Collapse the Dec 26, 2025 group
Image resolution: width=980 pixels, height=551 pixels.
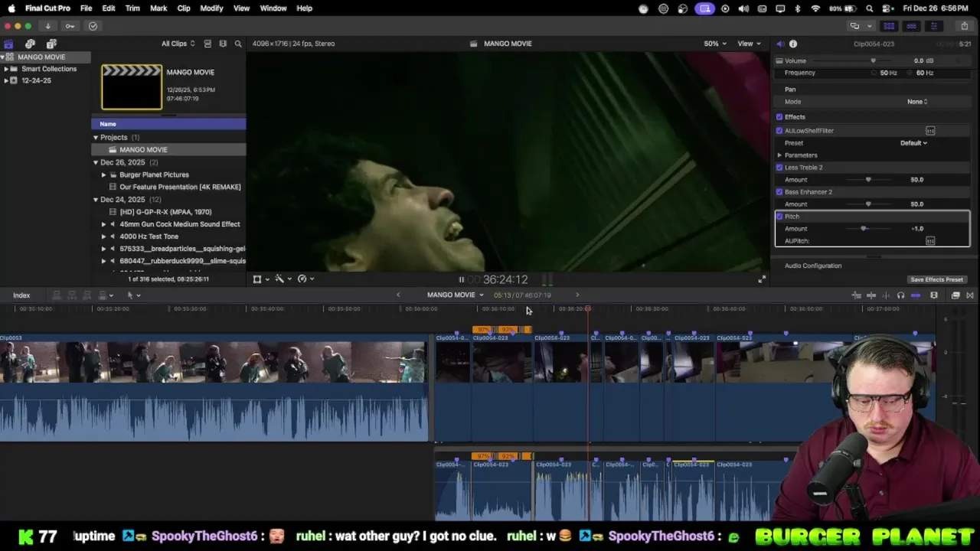[96, 162]
